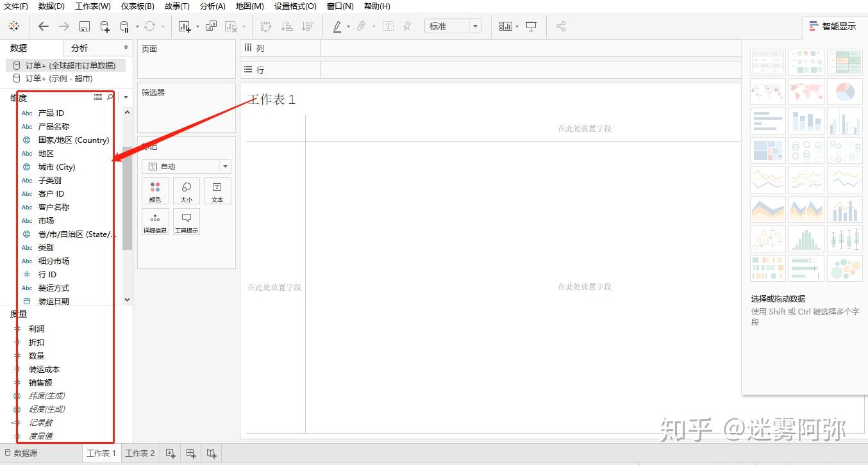This screenshot has height=465, width=868.
Task: Click the 颜色 marks card button
Action: 155,192
